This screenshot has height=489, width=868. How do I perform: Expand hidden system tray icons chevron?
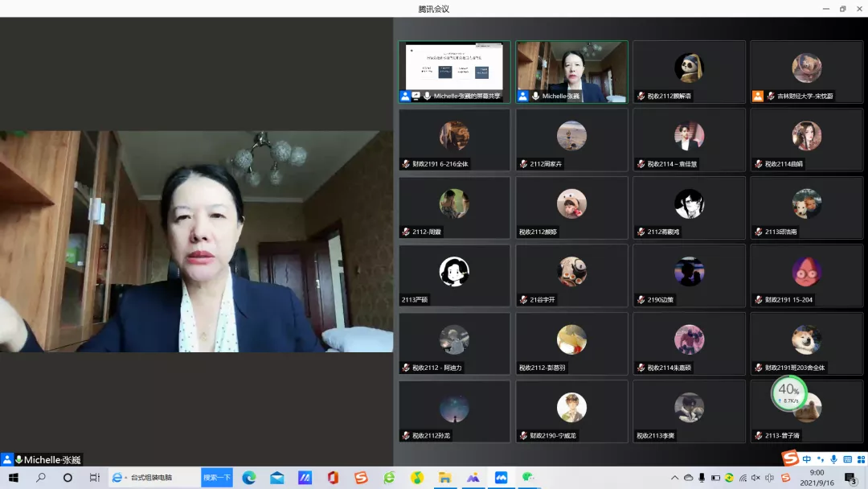pyautogui.click(x=675, y=478)
